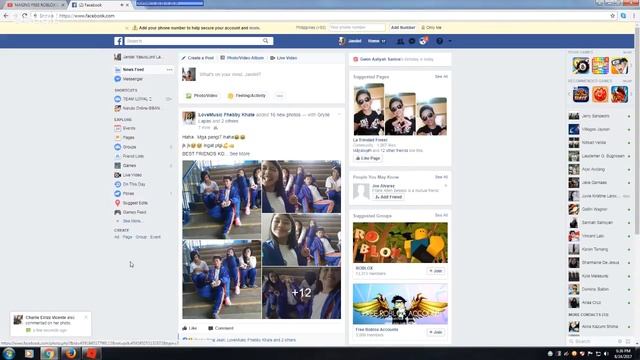Image resolution: width=640 pixels, height=360 pixels.
Task: Select Photo/Video Album tab in composer
Action: pyautogui.click(x=242, y=58)
